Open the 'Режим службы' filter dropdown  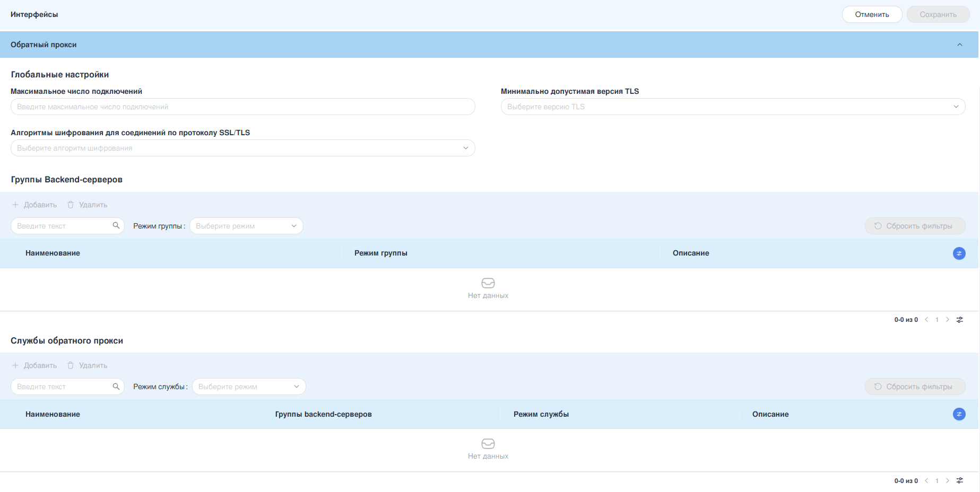(x=249, y=386)
